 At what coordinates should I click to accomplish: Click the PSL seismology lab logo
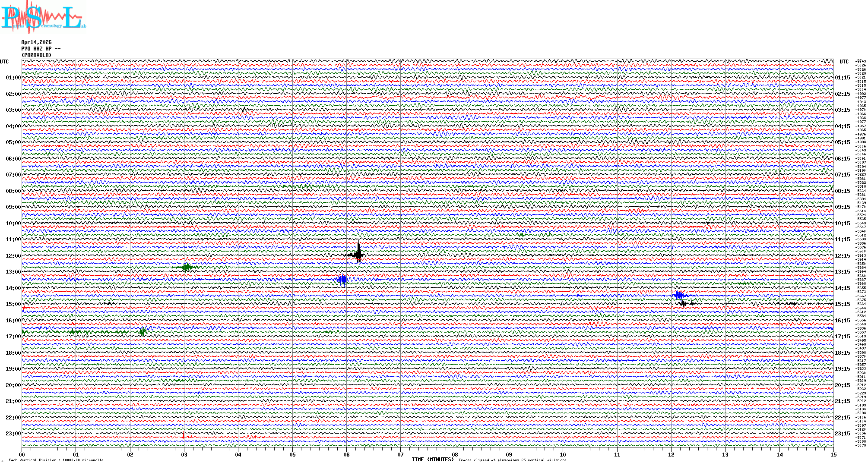point(42,17)
